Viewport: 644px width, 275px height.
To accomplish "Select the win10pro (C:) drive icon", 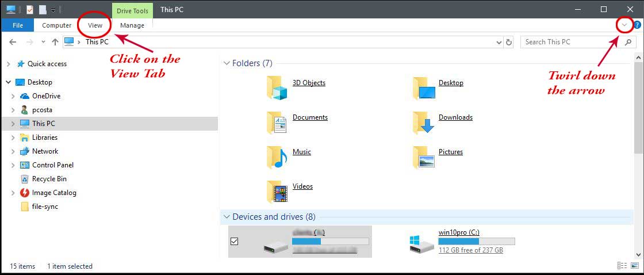I will pos(422,243).
